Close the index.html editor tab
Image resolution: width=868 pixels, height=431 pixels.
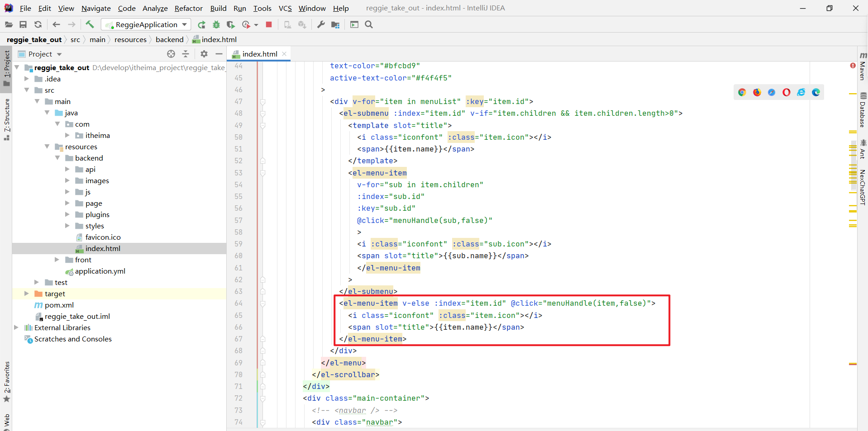click(284, 54)
